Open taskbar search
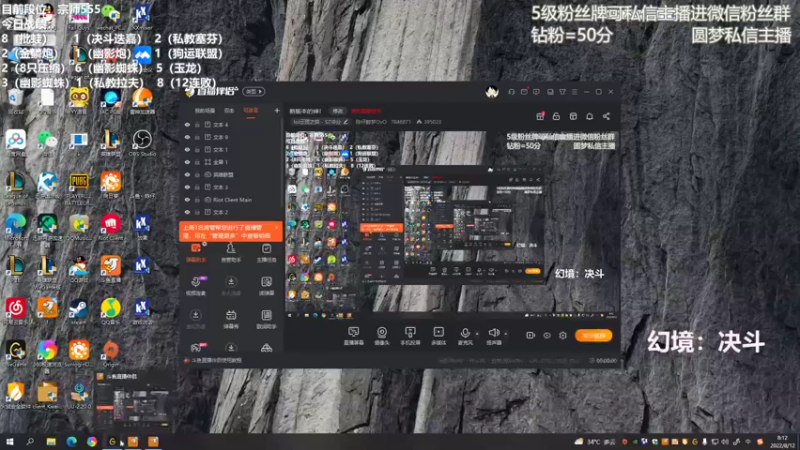Viewport: 800px width, 450px height. click(x=30, y=442)
